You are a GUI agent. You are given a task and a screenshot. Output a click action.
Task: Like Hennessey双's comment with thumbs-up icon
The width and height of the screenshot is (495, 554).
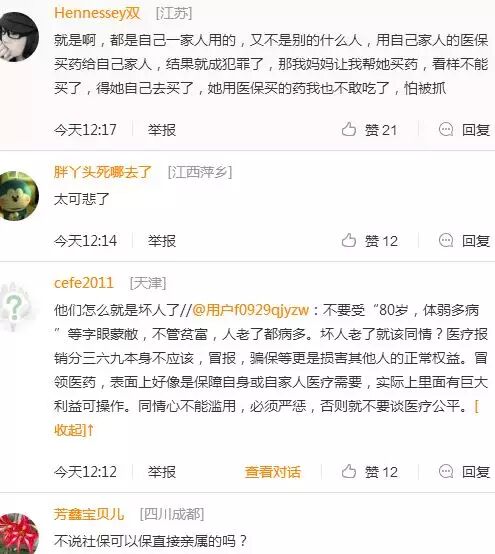(349, 129)
